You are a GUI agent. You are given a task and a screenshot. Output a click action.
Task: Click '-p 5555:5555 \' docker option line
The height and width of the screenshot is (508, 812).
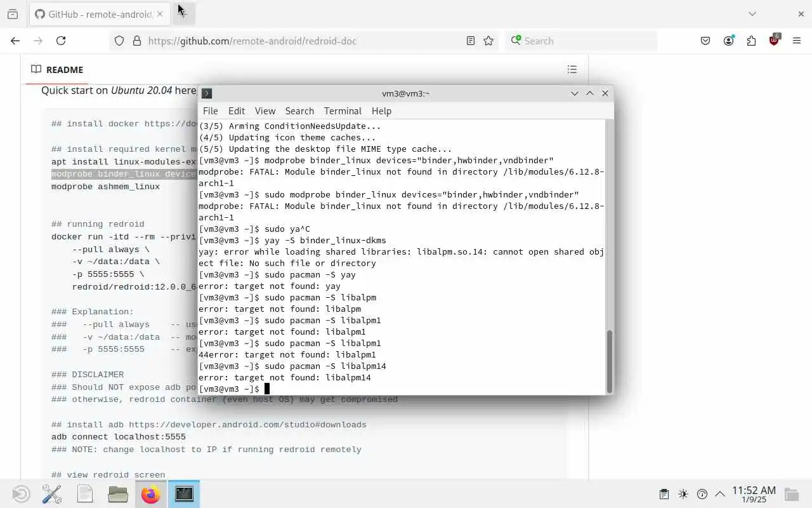click(x=108, y=274)
